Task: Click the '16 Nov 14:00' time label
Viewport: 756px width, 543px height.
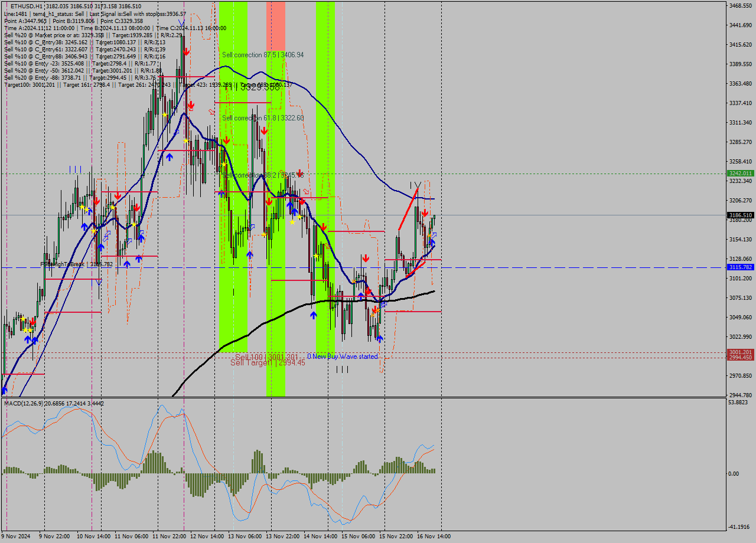Action: click(x=434, y=537)
